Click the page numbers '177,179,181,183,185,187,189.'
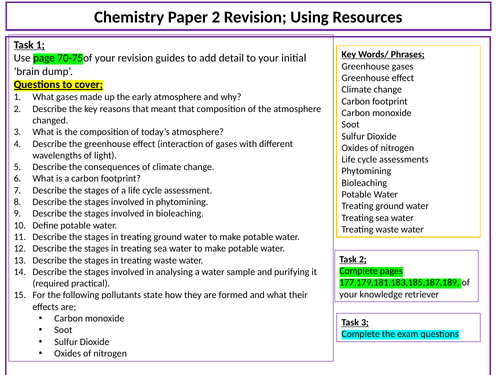The width and height of the screenshot is (500, 375). point(400,283)
